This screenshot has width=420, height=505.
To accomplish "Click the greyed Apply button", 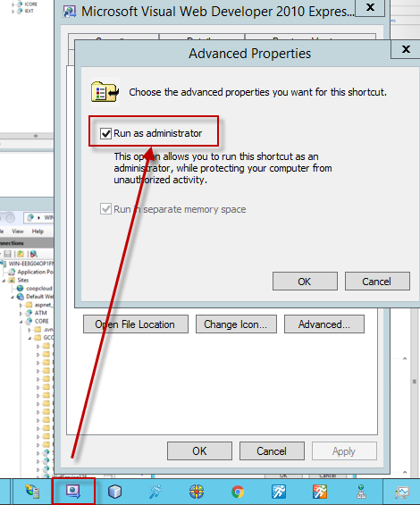I will click(344, 450).
